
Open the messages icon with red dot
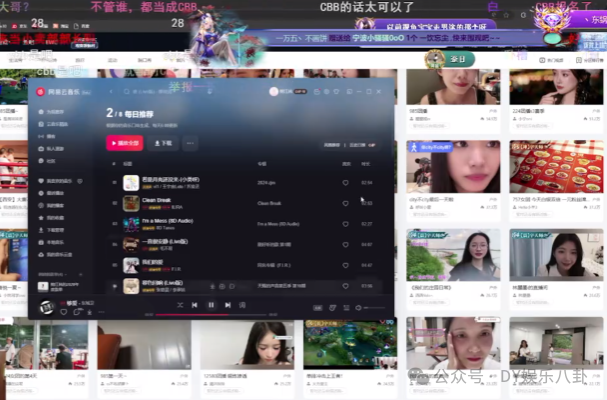point(317,91)
